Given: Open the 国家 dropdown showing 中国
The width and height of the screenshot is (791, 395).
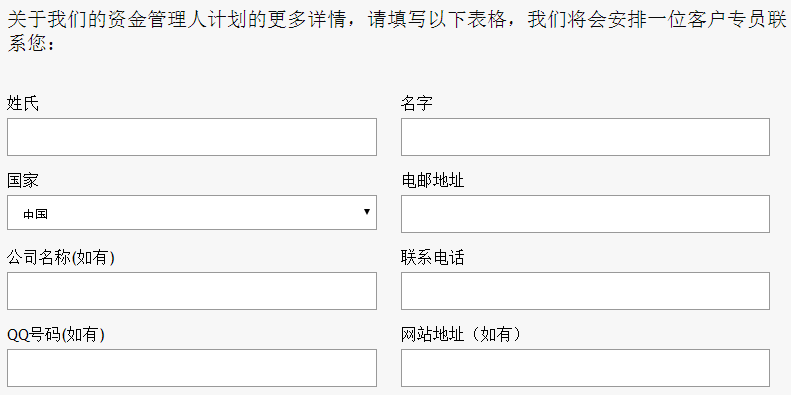Looking at the screenshot, I should (192, 212).
